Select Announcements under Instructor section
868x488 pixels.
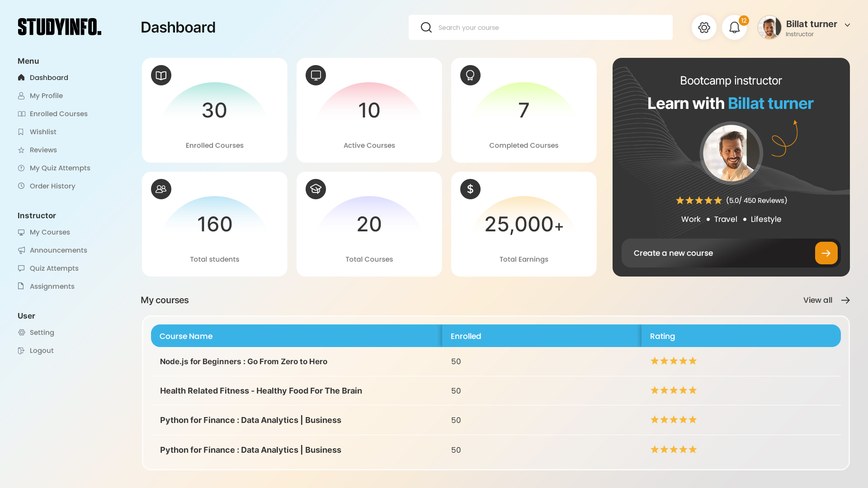58,250
